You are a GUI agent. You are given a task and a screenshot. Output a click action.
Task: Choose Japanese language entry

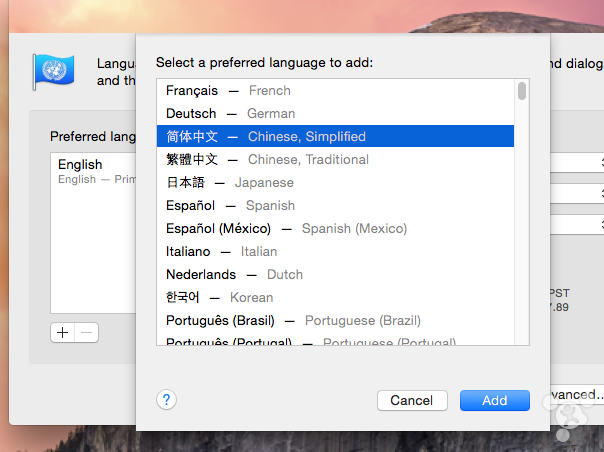(230, 183)
